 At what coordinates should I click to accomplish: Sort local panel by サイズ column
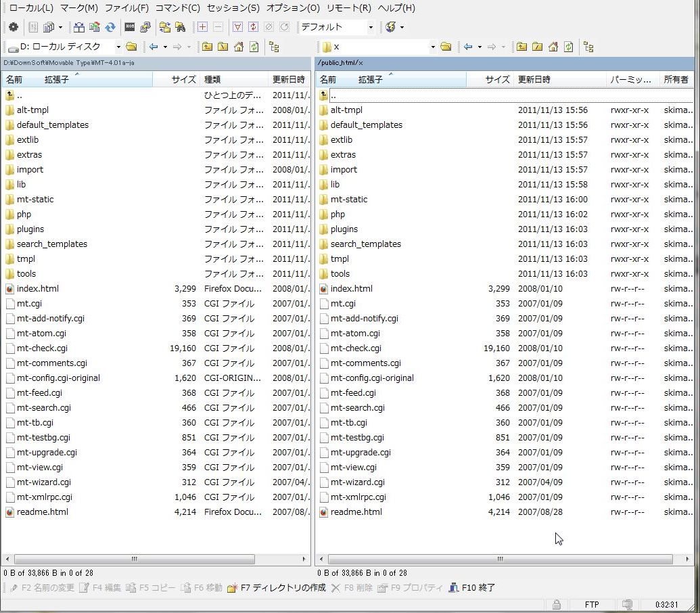pyautogui.click(x=176, y=79)
